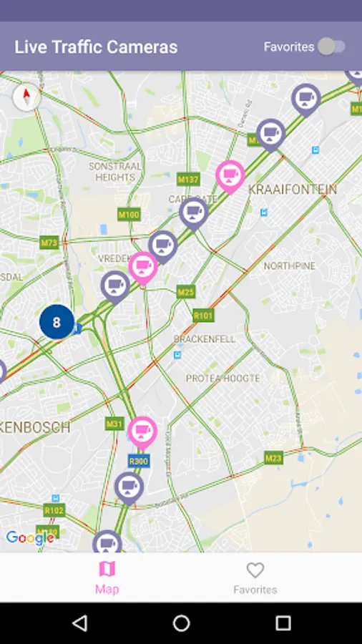
Task: Tap the Android home button
Action: 181,623
